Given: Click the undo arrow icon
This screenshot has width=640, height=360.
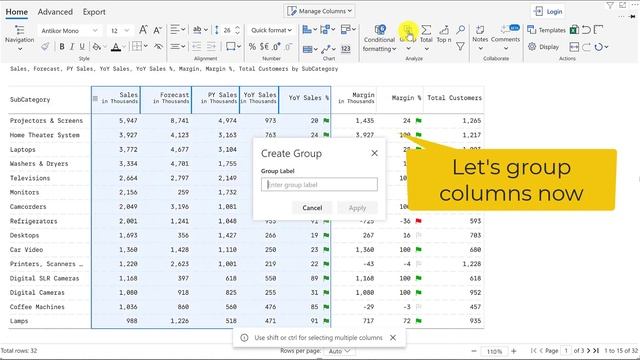Looking at the screenshot, I should 587,29.
